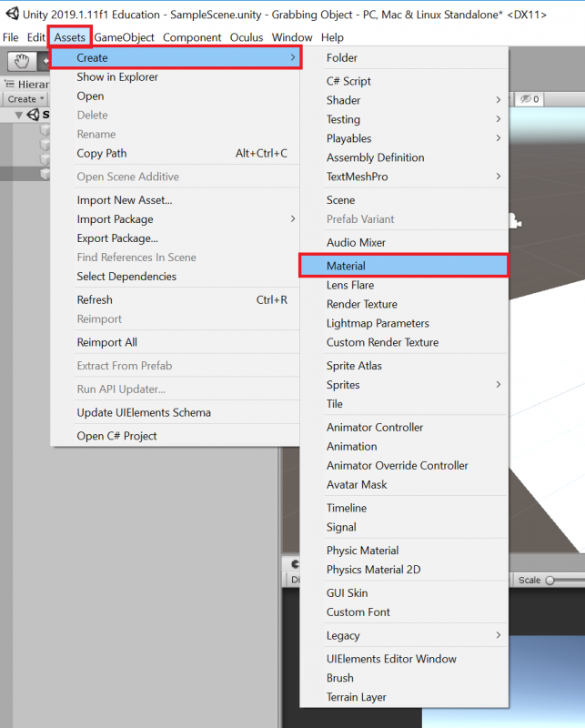Screen dimensions: 585x728
Task: Create an Avatar Mask
Action: (404, 484)
